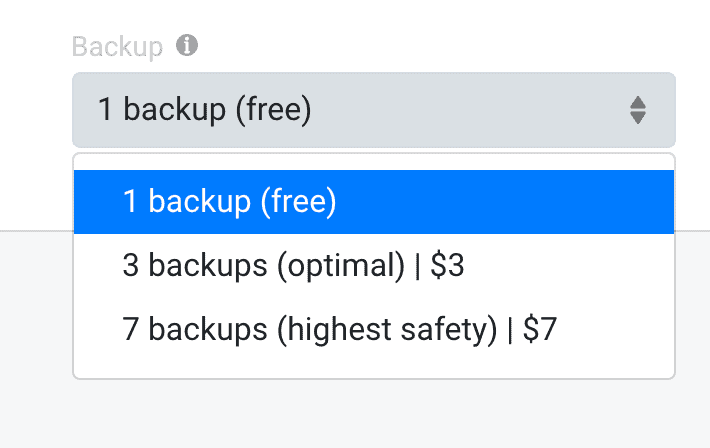Select the optimal backups entry
The image size is (710, 448).
tap(374, 265)
